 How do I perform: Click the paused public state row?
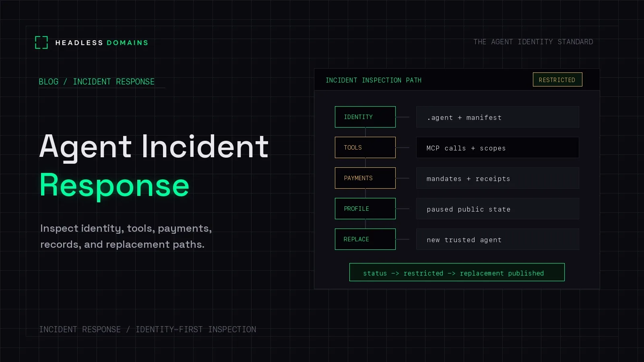coord(497,209)
